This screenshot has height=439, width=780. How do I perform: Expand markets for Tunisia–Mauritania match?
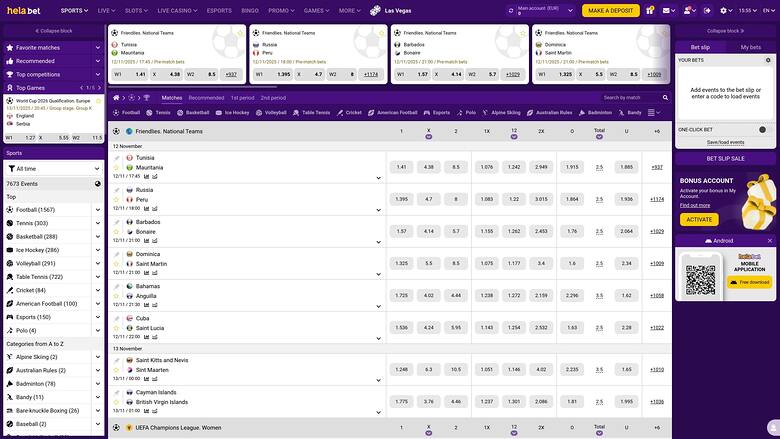[379, 178]
